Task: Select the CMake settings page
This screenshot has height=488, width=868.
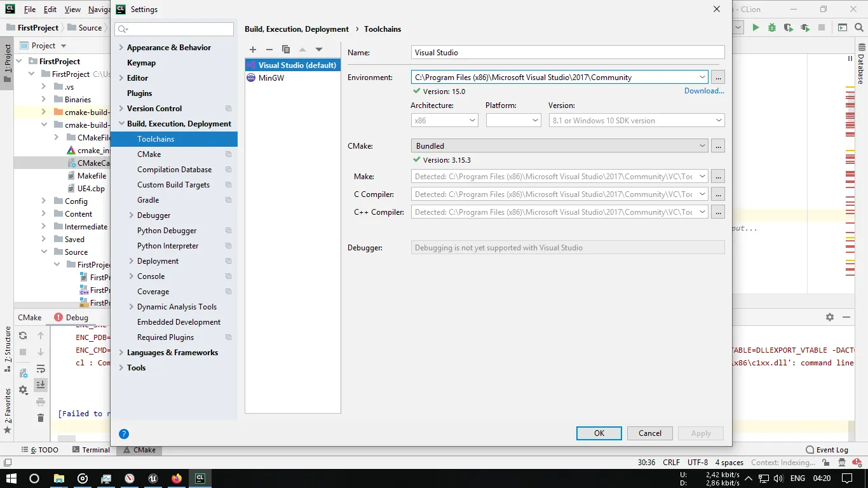Action: (x=149, y=154)
